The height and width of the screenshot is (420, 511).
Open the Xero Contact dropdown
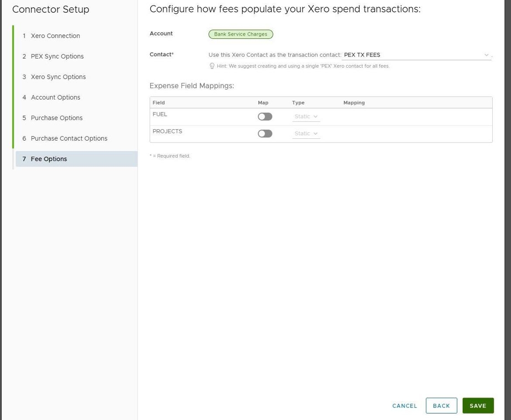486,55
